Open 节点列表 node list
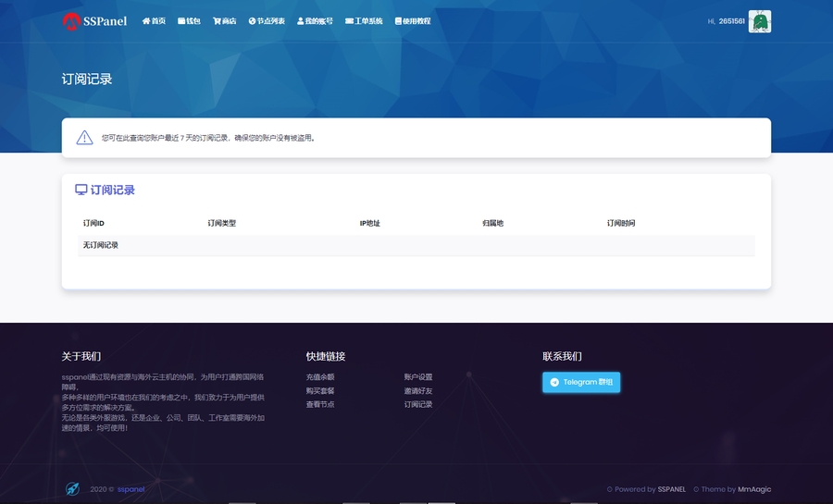This screenshot has width=833, height=504. click(267, 21)
